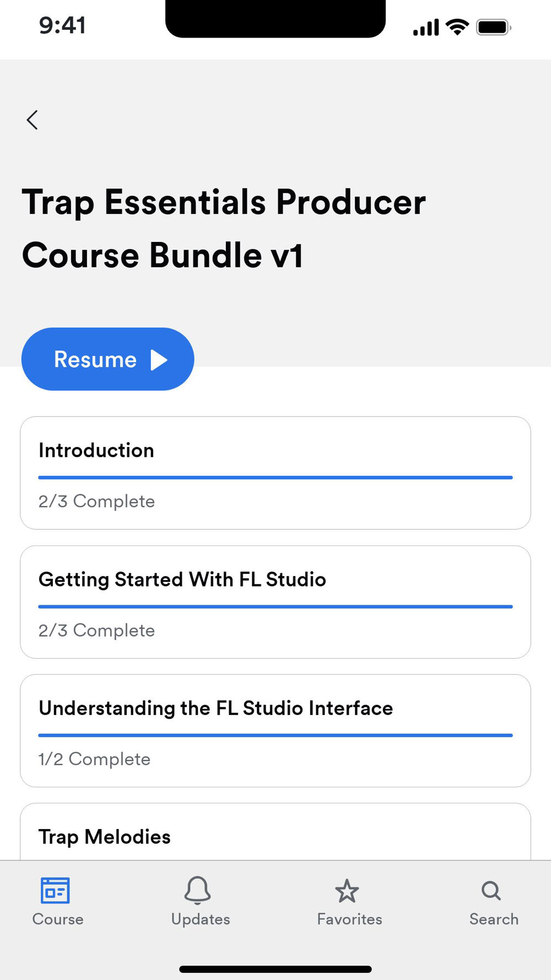Click the Introduction progress bar

(275, 477)
